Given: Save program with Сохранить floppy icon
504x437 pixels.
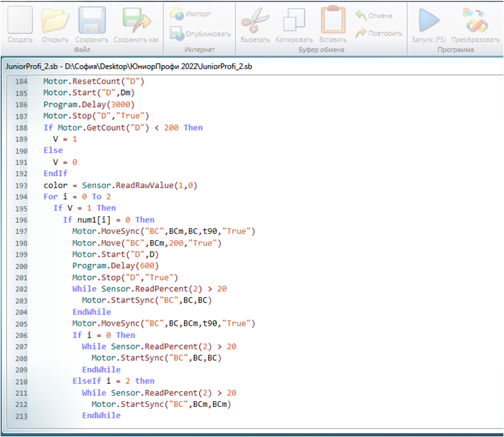Looking at the screenshot, I should [92, 20].
